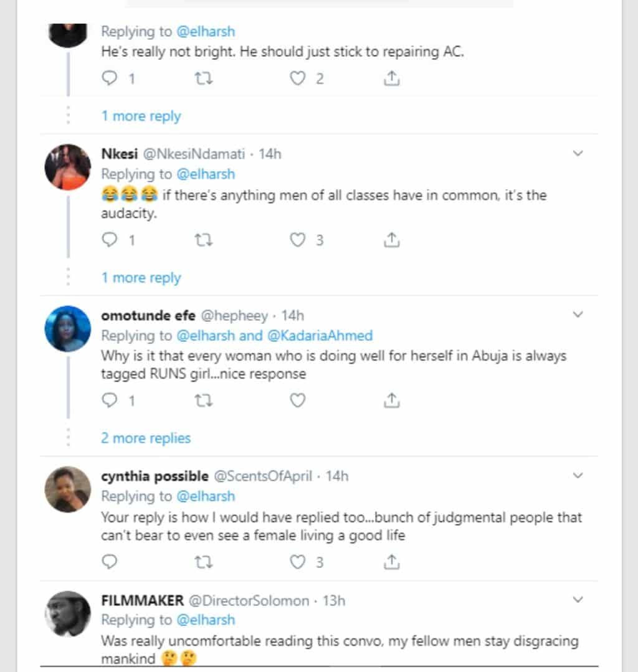Like the 'stick to repairing AC' tweet

[x=298, y=78]
